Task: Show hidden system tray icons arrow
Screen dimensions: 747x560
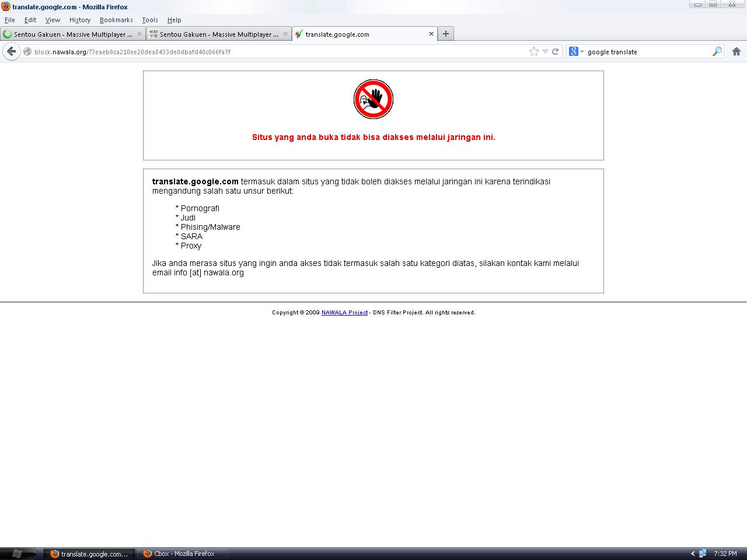Action: pyautogui.click(x=693, y=554)
